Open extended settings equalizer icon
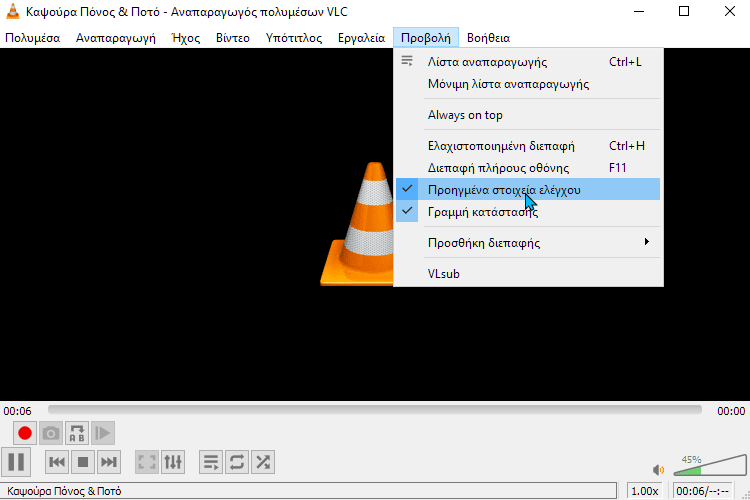The height and width of the screenshot is (500, 750). (173, 462)
